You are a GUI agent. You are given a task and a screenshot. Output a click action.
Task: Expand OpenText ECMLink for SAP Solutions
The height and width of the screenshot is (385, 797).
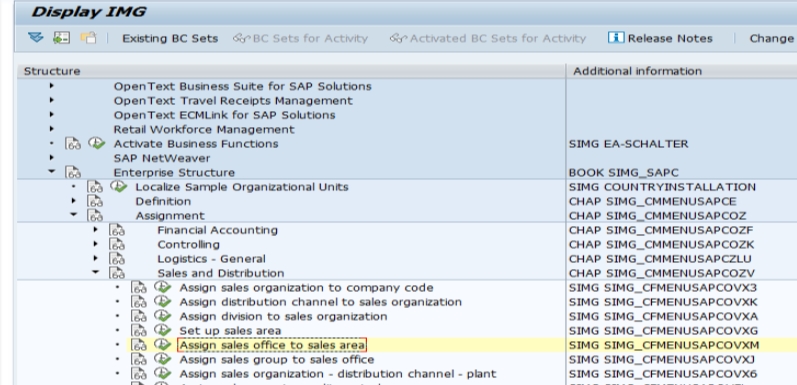click(x=51, y=114)
